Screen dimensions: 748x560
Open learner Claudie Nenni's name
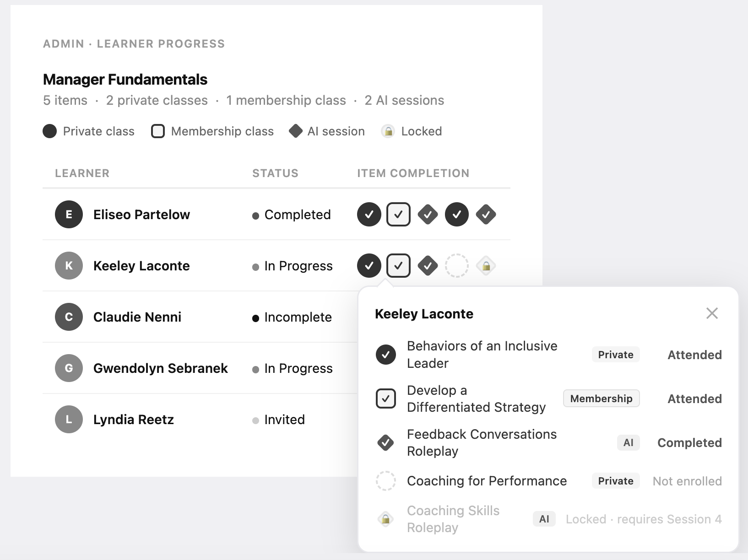click(x=137, y=317)
